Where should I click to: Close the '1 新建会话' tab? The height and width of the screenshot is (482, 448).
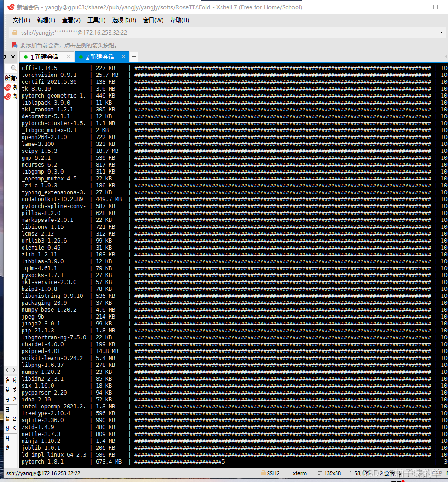coord(68,57)
